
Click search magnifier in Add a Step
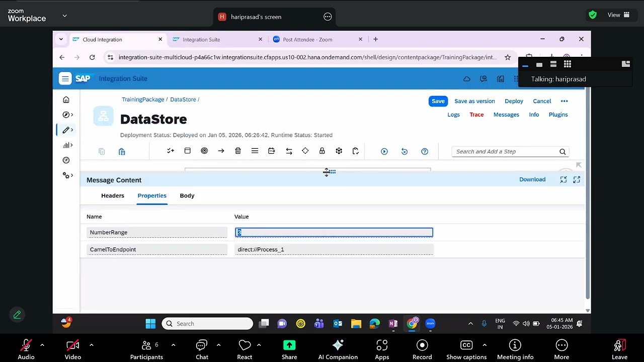click(562, 152)
